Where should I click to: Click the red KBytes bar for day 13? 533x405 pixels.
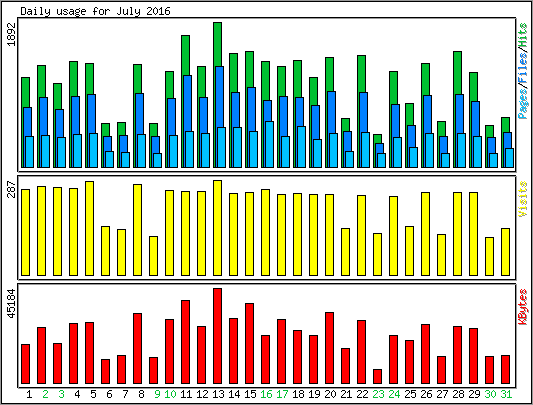coord(218,336)
